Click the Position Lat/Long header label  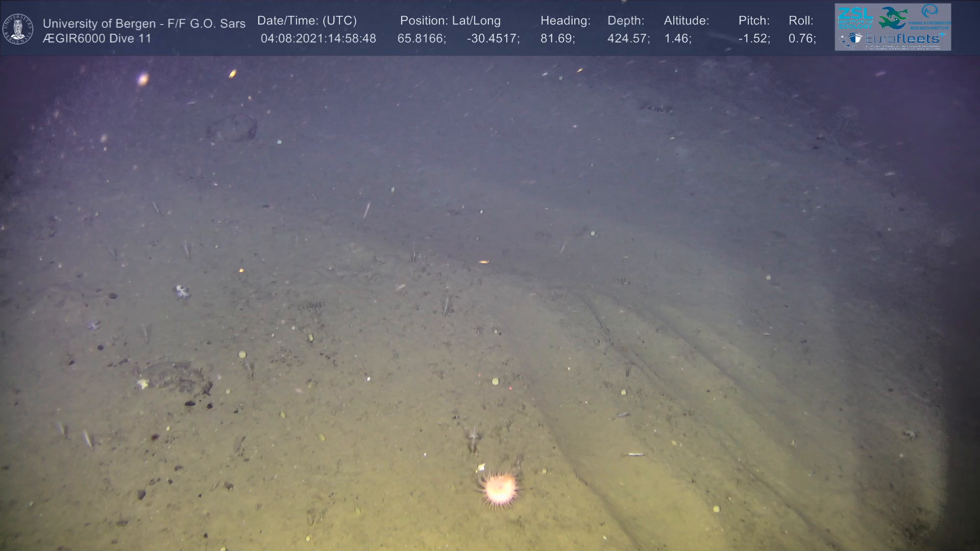[x=450, y=21]
